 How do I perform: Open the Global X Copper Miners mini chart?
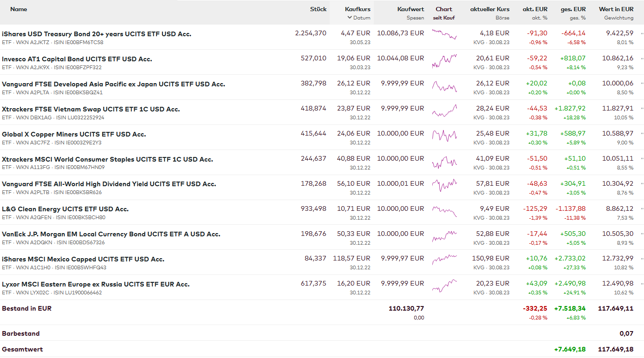click(444, 136)
